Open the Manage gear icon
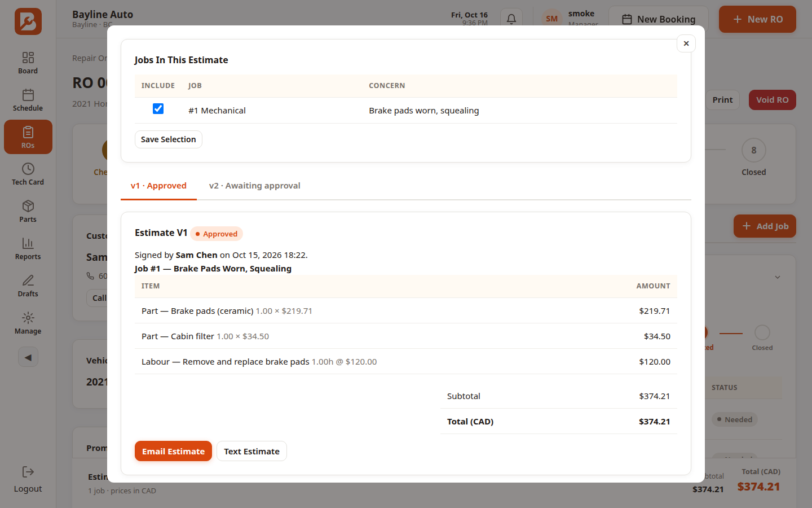This screenshot has height=508, width=812. [28, 318]
